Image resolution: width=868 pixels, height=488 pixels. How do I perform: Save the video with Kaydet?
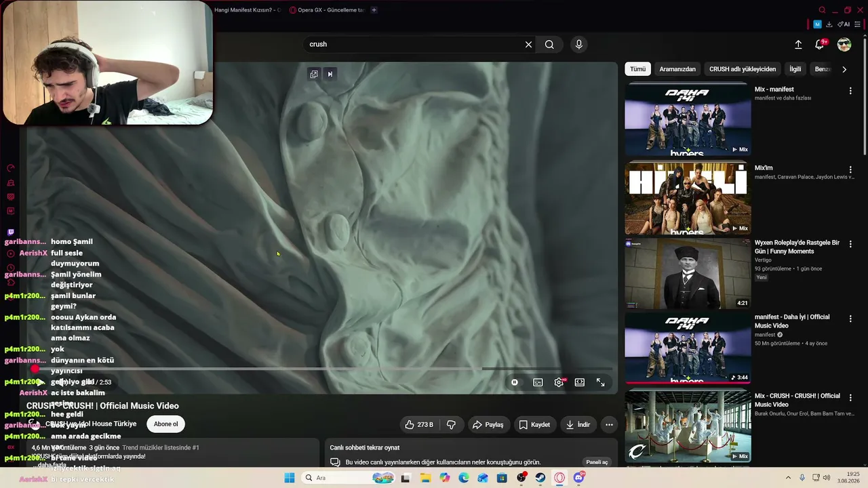534,425
